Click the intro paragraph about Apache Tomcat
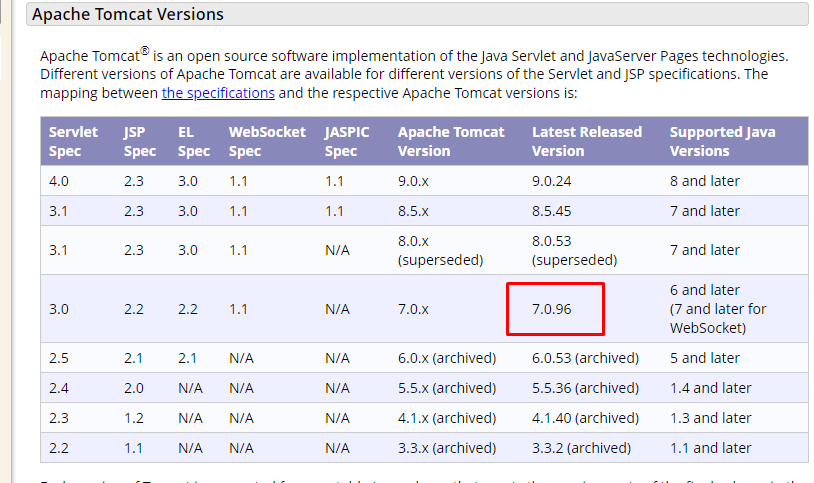The image size is (814, 483). (414, 74)
